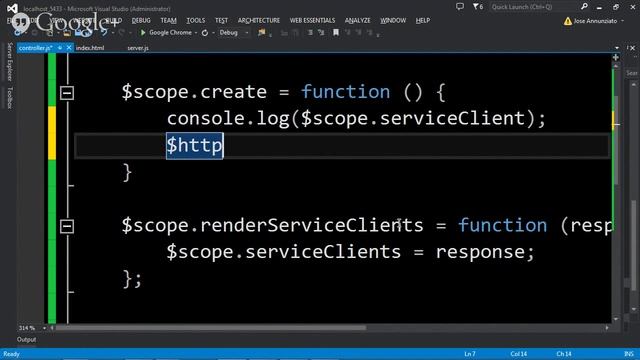Open the ANALYZE menu
This screenshot has height=360, width=640.
(358, 20)
